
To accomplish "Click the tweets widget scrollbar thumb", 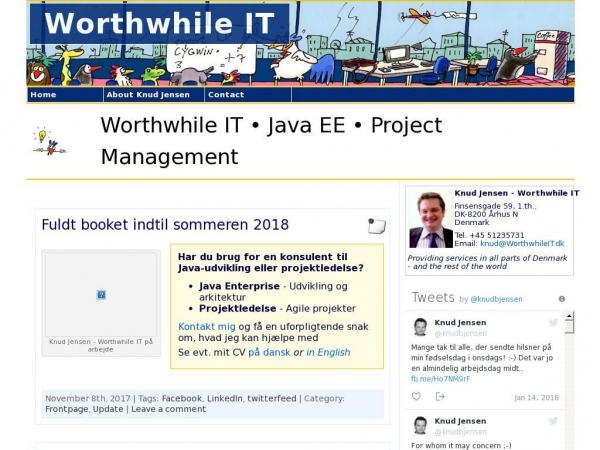I will click(569, 327).
